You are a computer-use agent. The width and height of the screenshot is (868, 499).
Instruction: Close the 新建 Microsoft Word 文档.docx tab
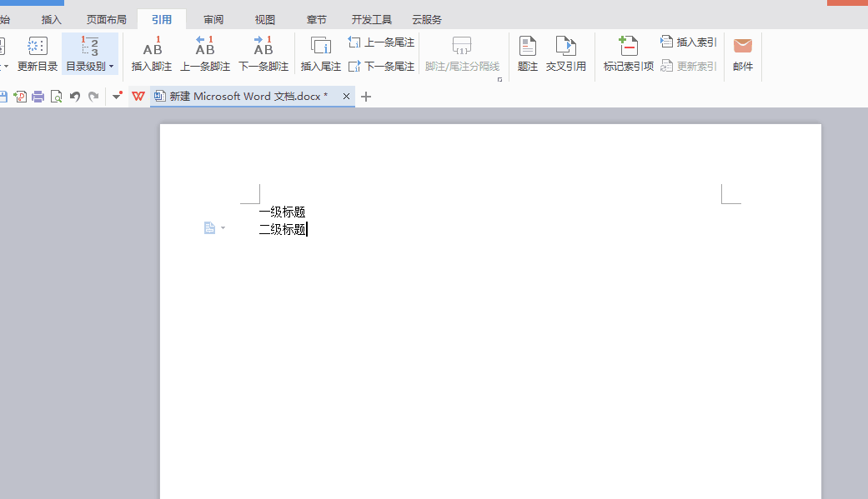point(346,97)
